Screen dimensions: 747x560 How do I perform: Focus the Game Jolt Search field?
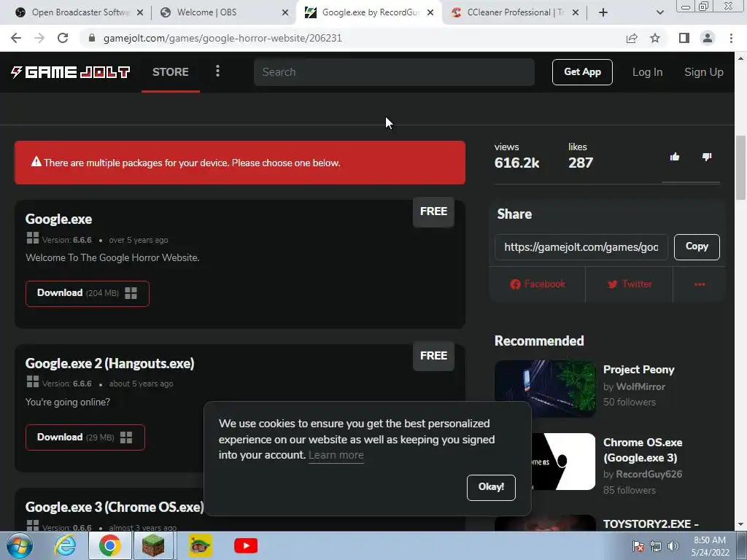click(394, 72)
